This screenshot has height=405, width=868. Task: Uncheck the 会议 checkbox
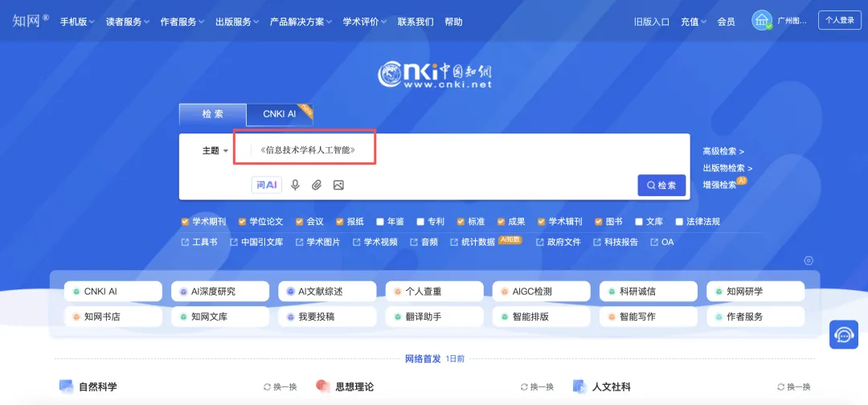click(x=300, y=222)
